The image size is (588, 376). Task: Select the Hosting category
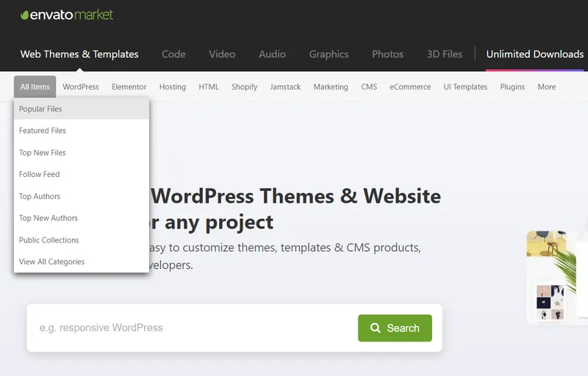click(173, 87)
